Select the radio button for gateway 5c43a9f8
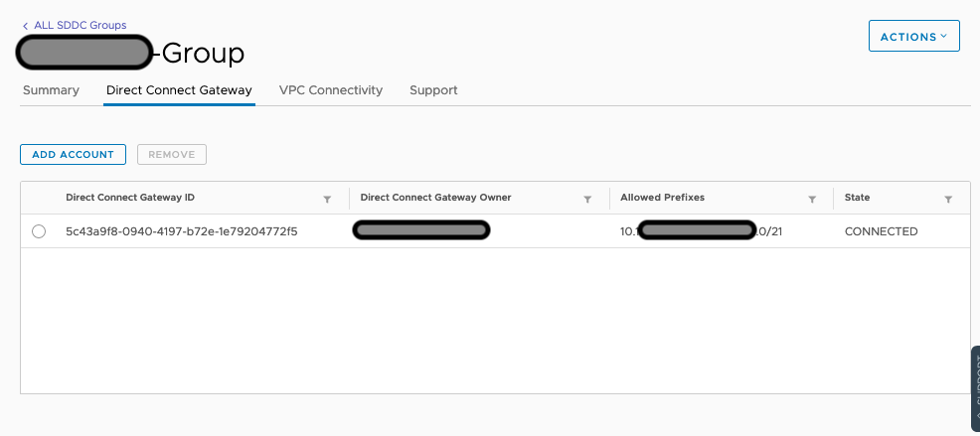This screenshot has height=436, width=980. [39, 231]
